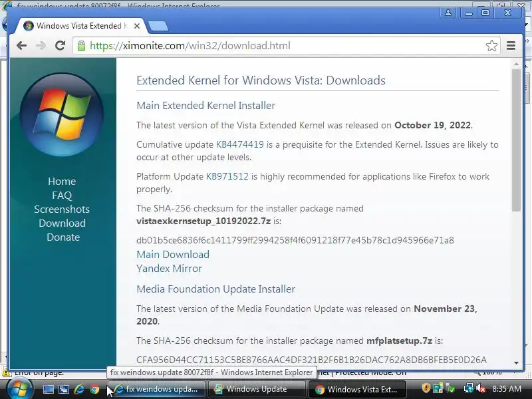Image resolution: width=532 pixels, height=399 pixels.
Task: Click the security shield tray icon
Action: click(426, 388)
